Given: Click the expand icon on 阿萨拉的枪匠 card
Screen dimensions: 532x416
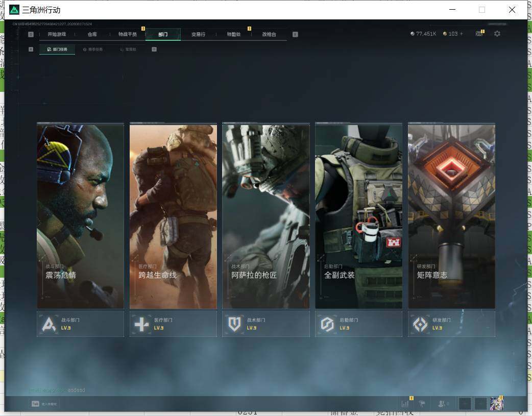Looking at the screenshot, I should tap(228, 258).
